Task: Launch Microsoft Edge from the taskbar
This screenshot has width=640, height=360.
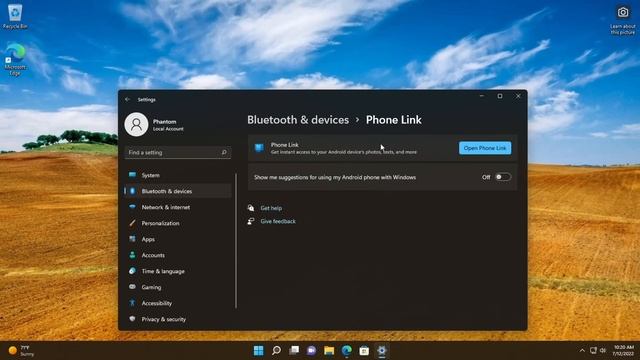Action: (347, 350)
